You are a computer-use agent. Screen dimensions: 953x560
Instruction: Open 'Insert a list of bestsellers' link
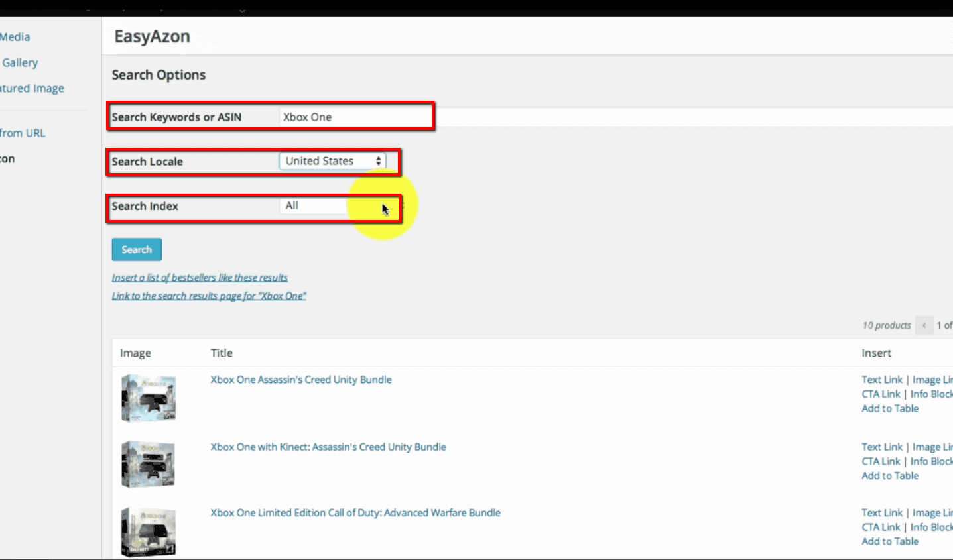(x=200, y=278)
